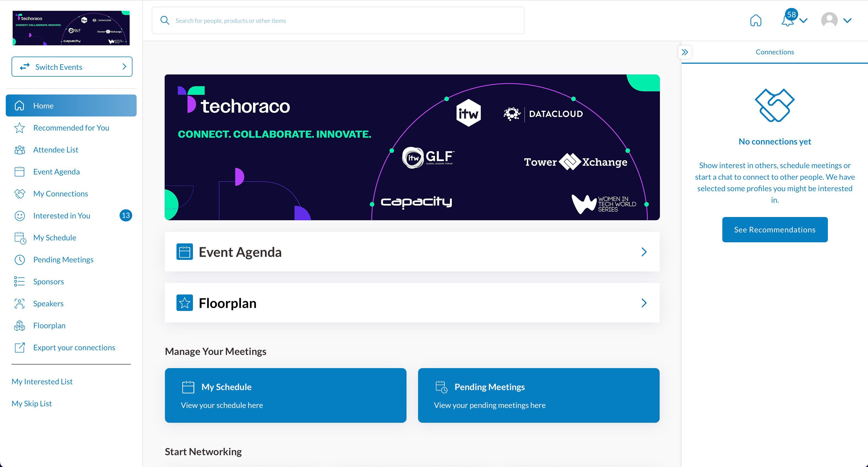This screenshot has width=868, height=467.
Task: Click the Switch Events button
Action: point(72,66)
